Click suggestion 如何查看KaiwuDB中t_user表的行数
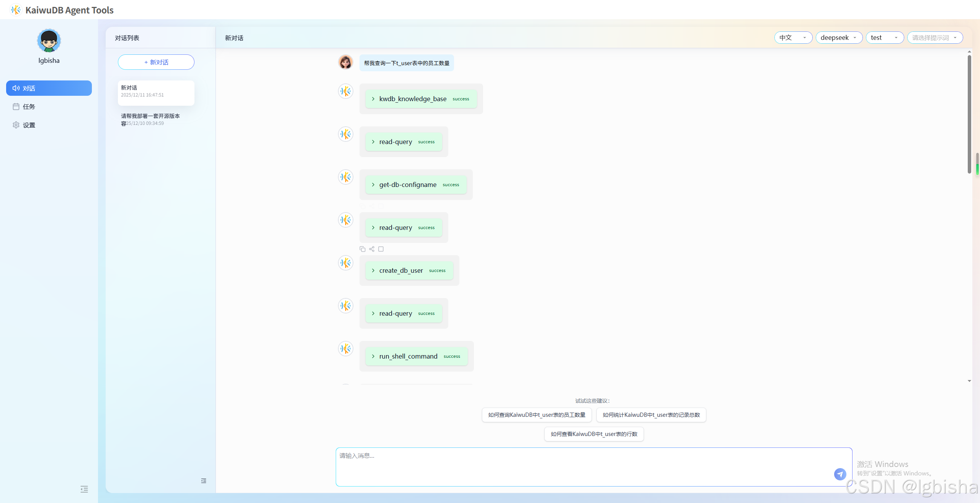Image resolution: width=980 pixels, height=503 pixels. pos(594,434)
